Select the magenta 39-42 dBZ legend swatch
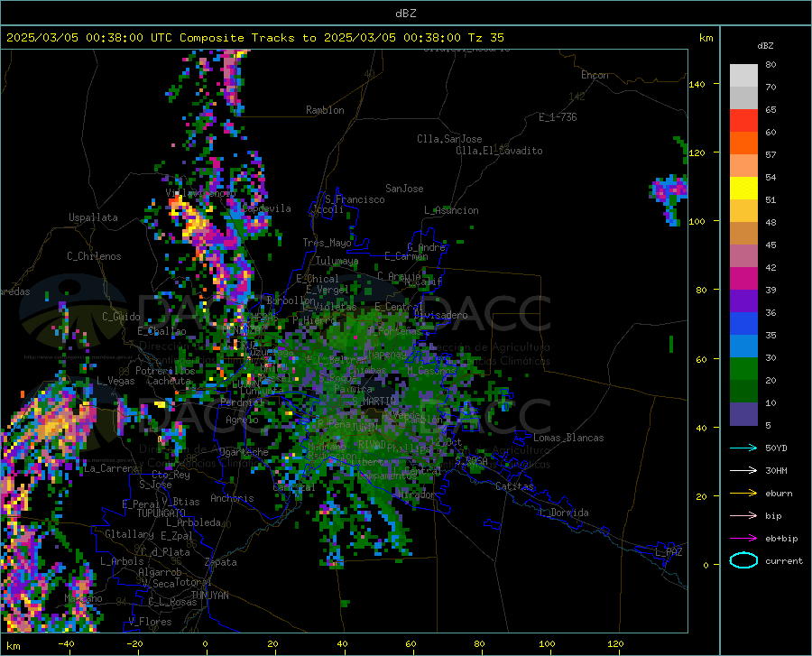 click(743, 279)
